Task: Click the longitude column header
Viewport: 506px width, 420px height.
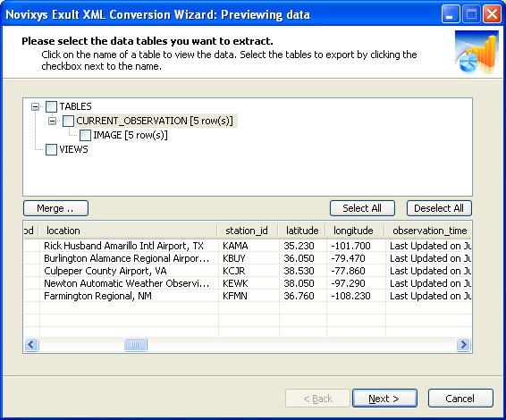Action: click(x=355, y=231)
